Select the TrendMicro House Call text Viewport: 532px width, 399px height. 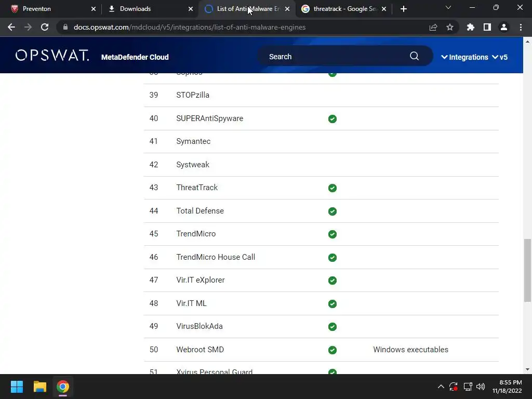click(x=216, y=257)
